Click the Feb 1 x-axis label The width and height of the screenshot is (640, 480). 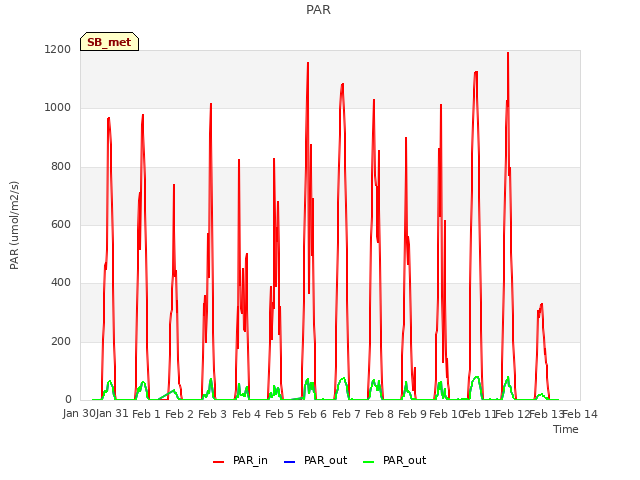146,414
